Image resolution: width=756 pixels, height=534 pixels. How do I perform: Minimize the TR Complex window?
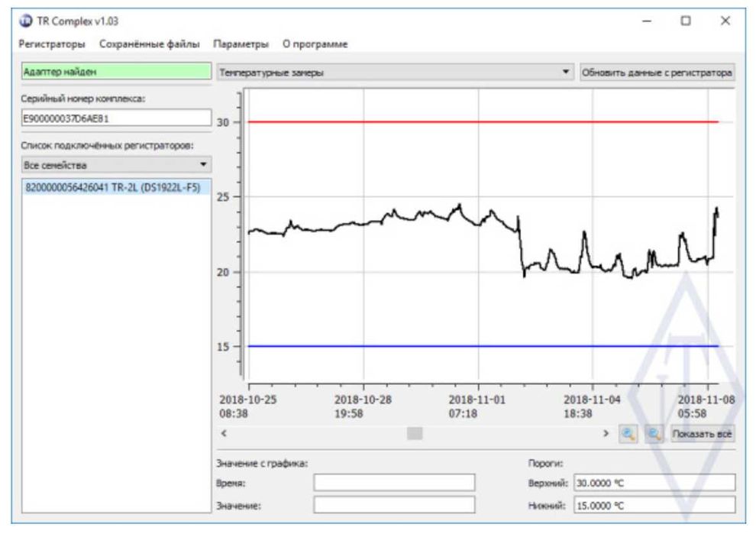point(647,21)
